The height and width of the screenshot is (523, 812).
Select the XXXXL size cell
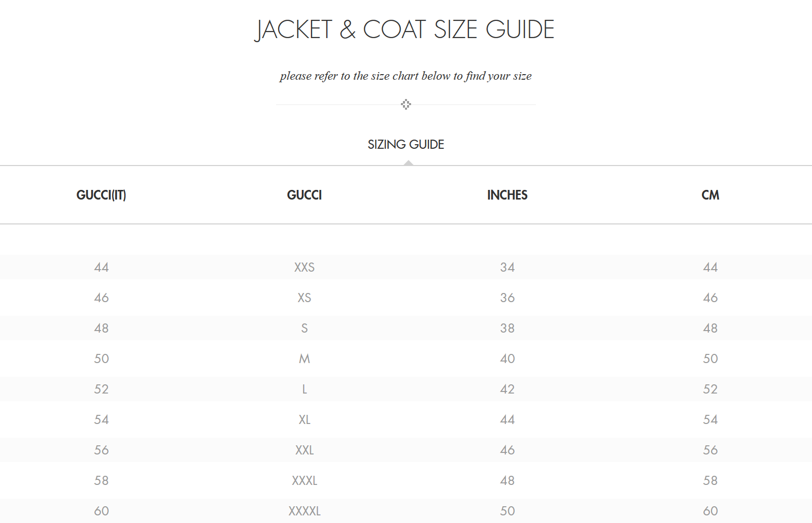point(304,511)
